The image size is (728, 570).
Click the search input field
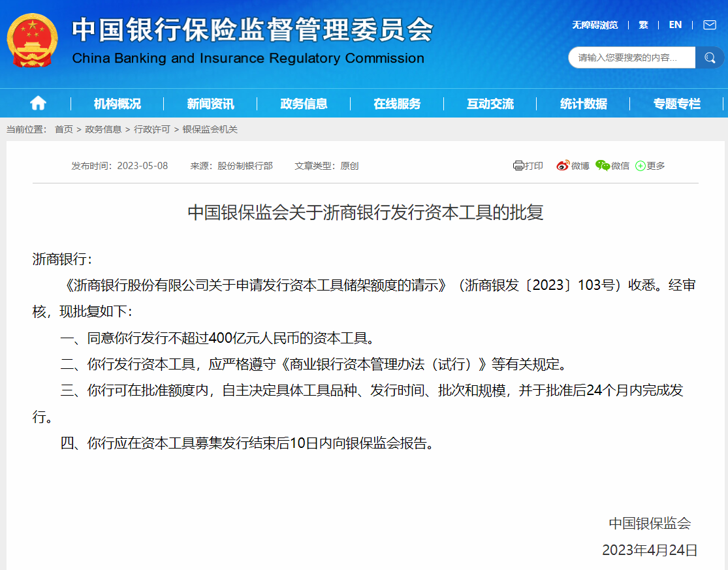coord(632,57)
